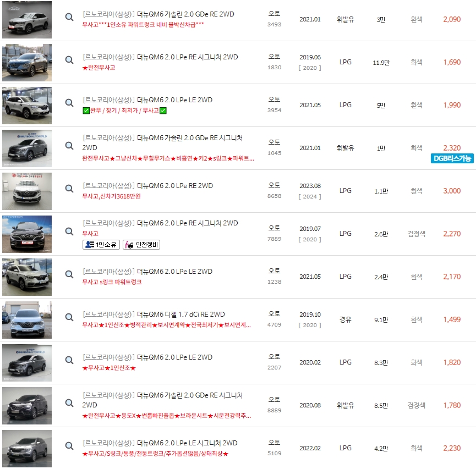Screen dimensions: 476x469
Task: Click the magnifier icon on the first QM6 listing
Action: pos(69,17)
